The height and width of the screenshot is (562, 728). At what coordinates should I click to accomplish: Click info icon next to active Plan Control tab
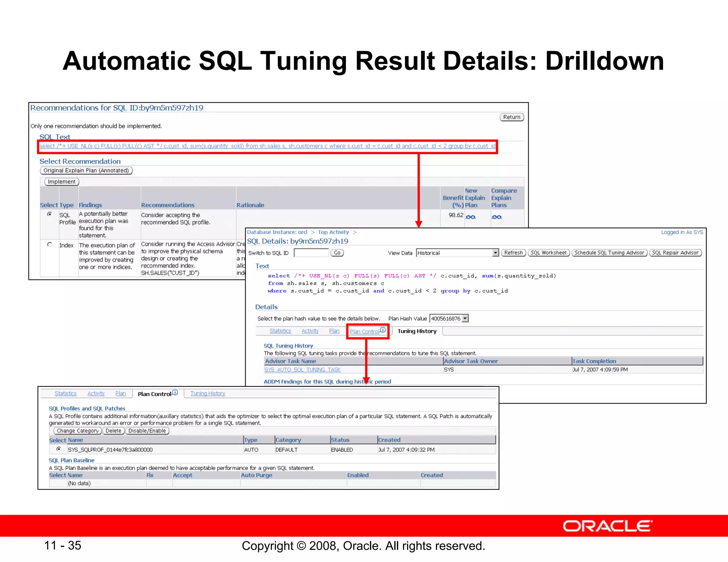point(175,393)
